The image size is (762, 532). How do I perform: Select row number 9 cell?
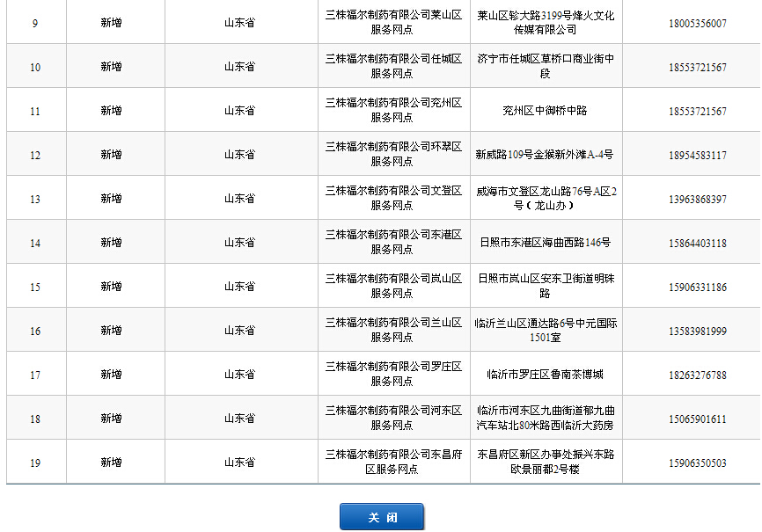(x=35, y=24)
